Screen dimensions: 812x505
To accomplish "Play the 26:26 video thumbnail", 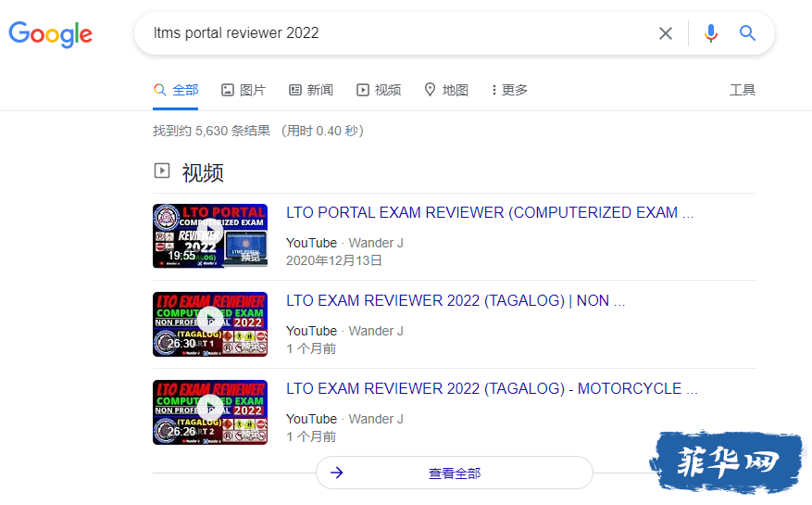I will click(210, 412).
